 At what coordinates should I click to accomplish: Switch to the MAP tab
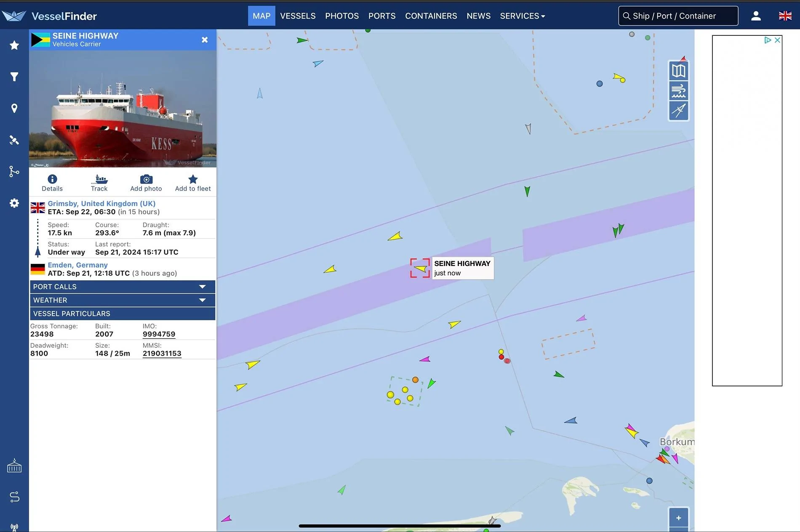tap(261, 16)
